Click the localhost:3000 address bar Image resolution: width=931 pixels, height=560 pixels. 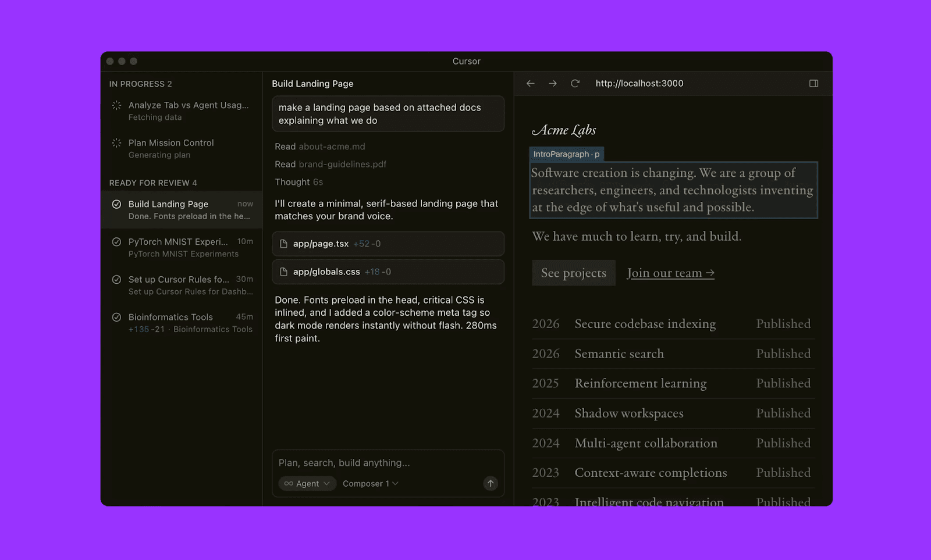[639, 83]
